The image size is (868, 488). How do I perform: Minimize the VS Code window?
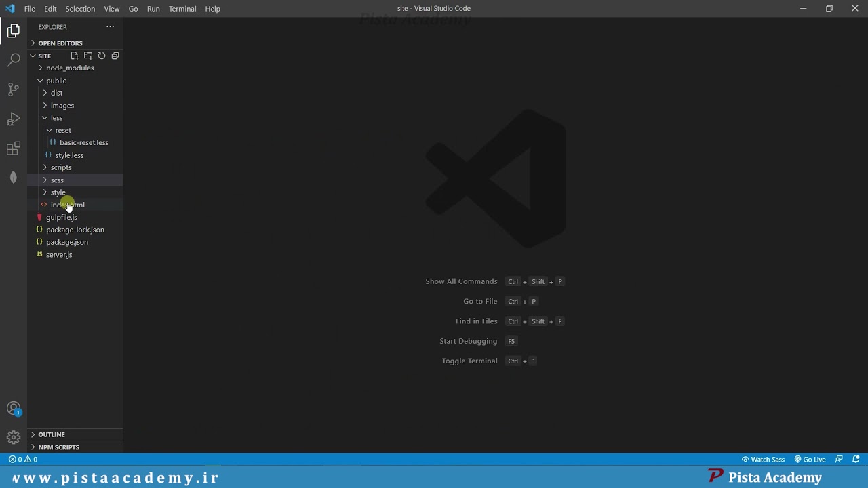803,9
